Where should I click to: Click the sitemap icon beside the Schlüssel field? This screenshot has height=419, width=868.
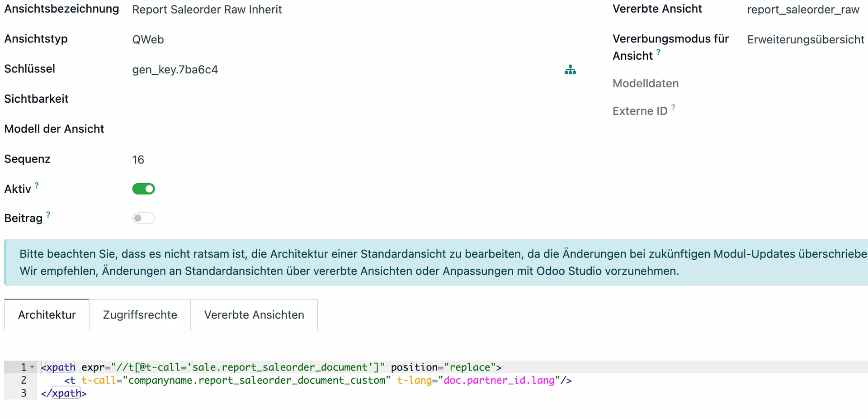pyautogui.click(x=570, y=70)
